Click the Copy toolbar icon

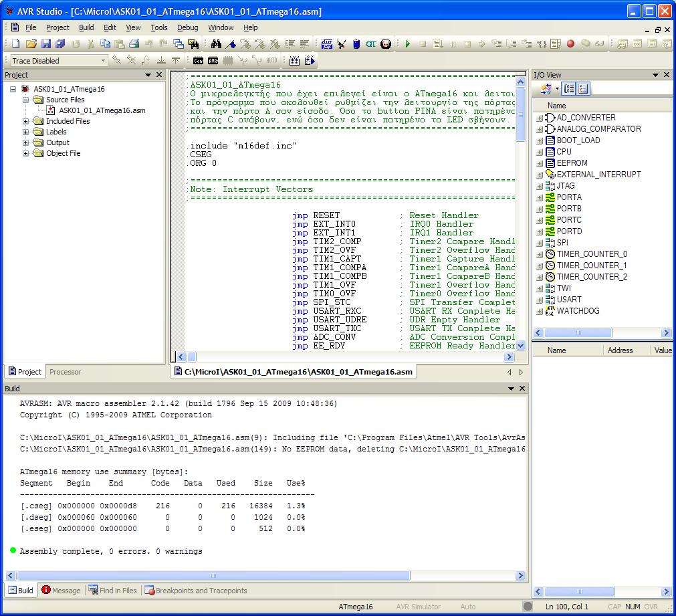105,44
